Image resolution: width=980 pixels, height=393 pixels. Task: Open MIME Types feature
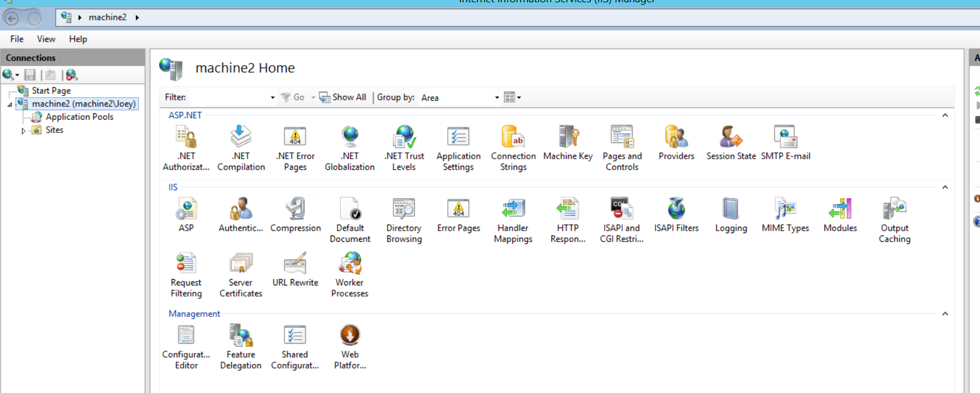pyautogui.click(x=785, y=215)
